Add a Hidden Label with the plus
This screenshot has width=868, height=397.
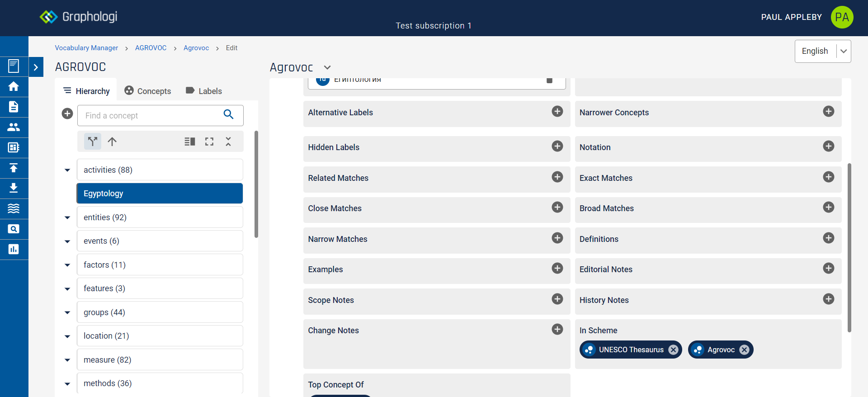pos(557,146)
